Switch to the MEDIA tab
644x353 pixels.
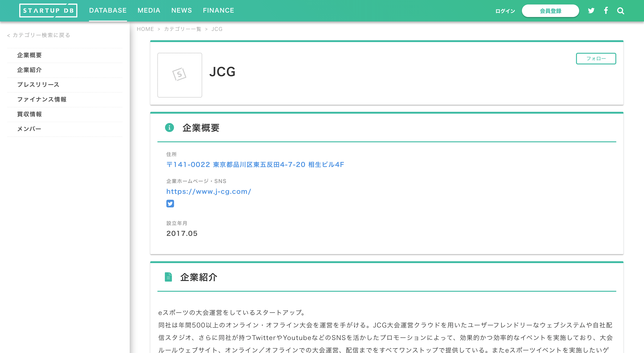(149, 11)
